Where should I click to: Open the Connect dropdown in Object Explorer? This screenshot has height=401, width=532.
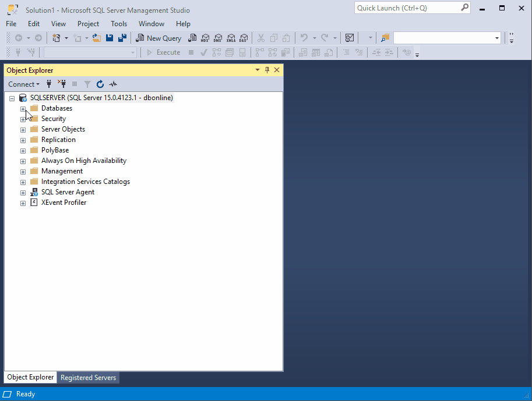[x=24, y=84]
